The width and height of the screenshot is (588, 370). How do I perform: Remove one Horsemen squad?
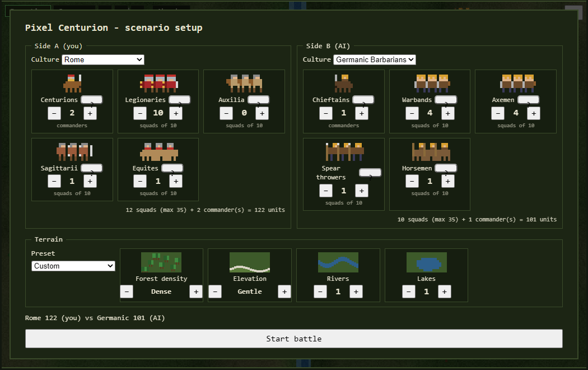tap(412, 181)
